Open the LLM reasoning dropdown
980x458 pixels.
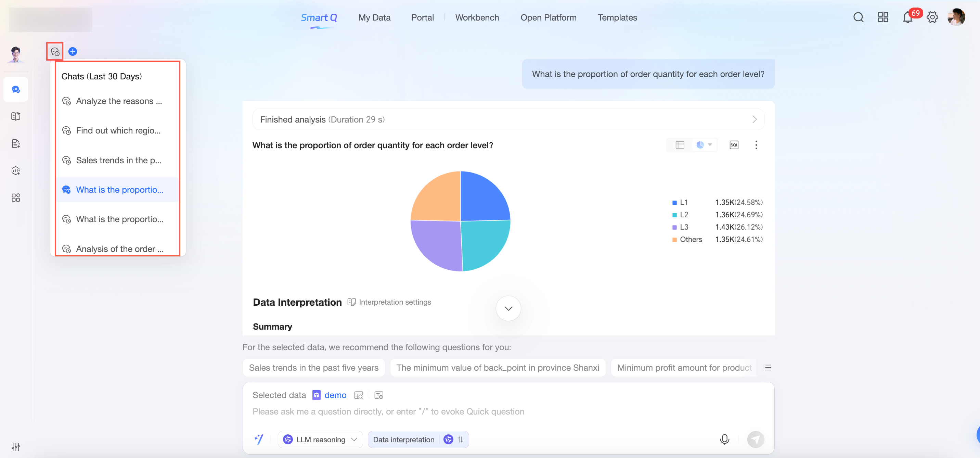point(320,440)
